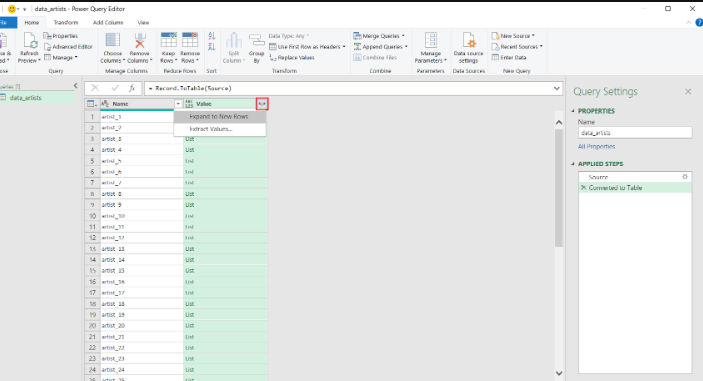Collapse the APPLIED STEPS section
This screenshot has width=703, height=381.
(x=573, y=164)
